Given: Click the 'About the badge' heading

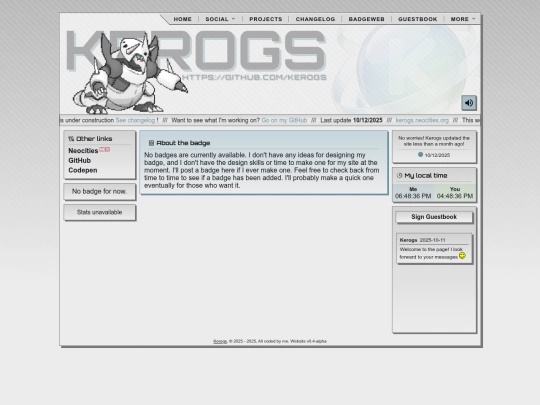Looking at the screenshot, I should (x=183, y=143).
